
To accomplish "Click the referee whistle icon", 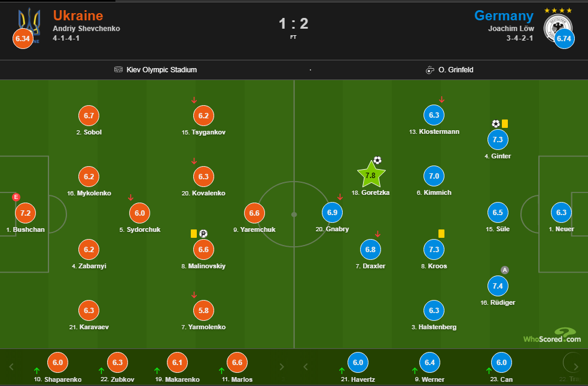I will click(x=429, y=70).
